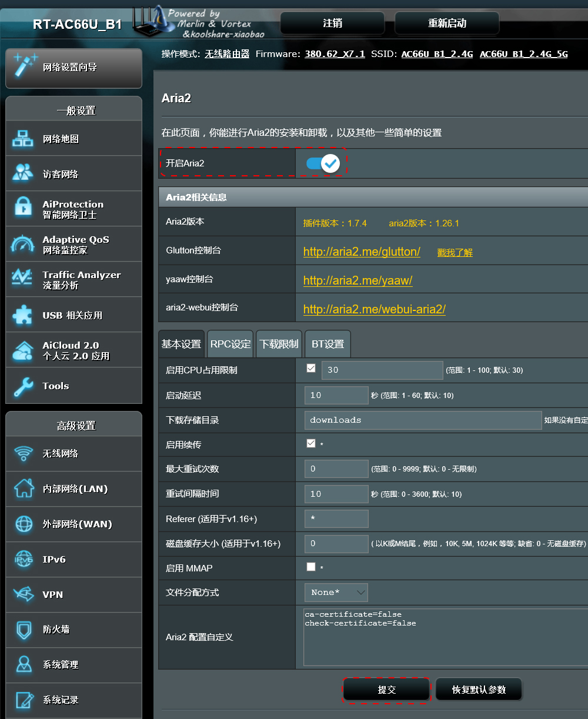
Task: Click the VPN arrows icon
Action: (x=24, y=594)
